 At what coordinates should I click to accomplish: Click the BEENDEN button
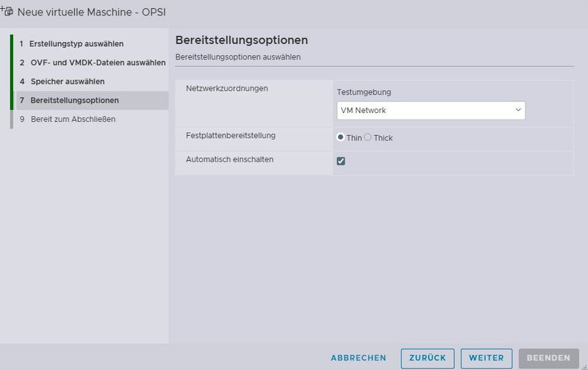[x=548, y=358]
